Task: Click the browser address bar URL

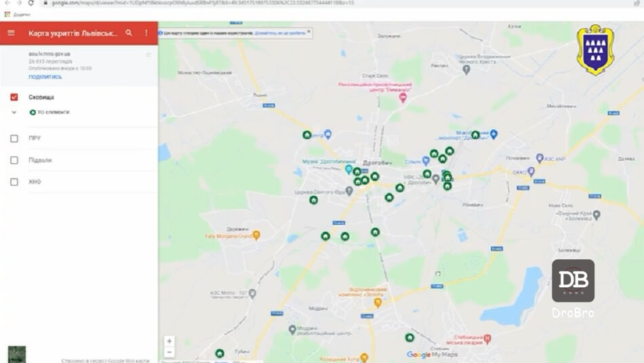Action: pyautogui.click(x=203, y=3)
